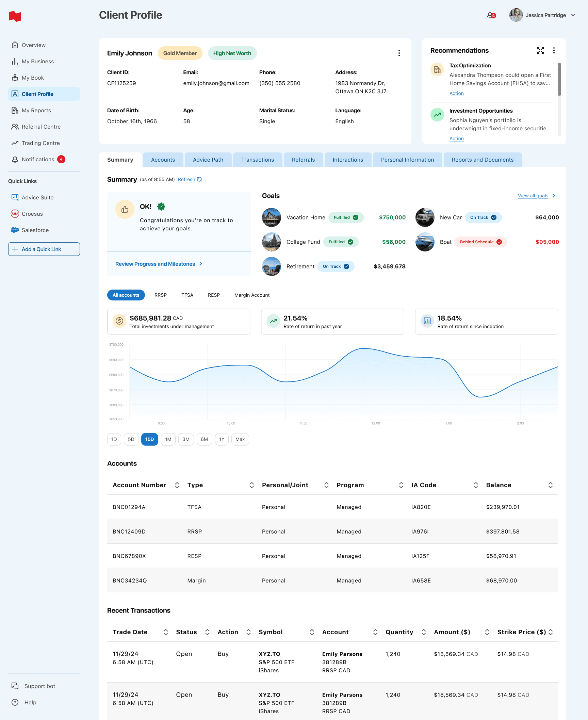Open Jessica Partridge user menu chevron
Viewport: 588px width, 720px height.
coord(573,15)
